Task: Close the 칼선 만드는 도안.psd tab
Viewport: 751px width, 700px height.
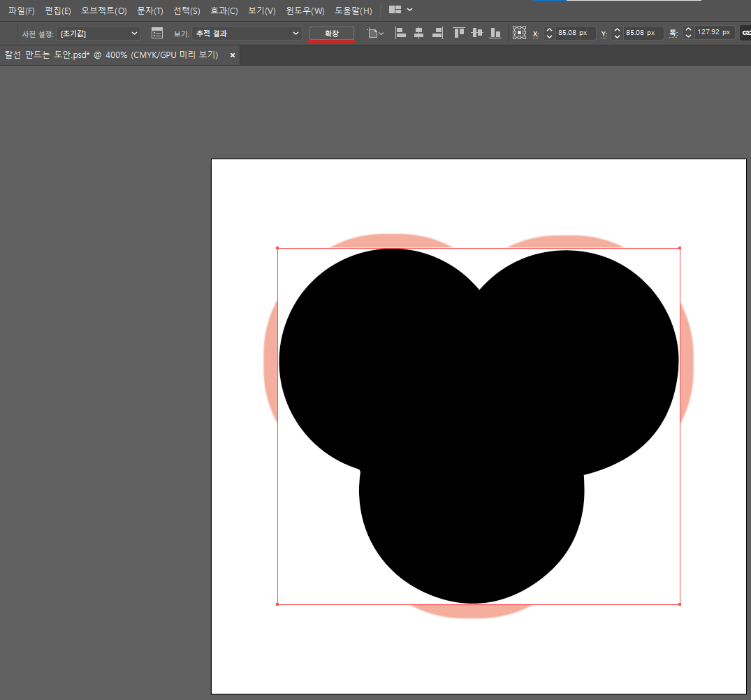Action: pos(233,56)
